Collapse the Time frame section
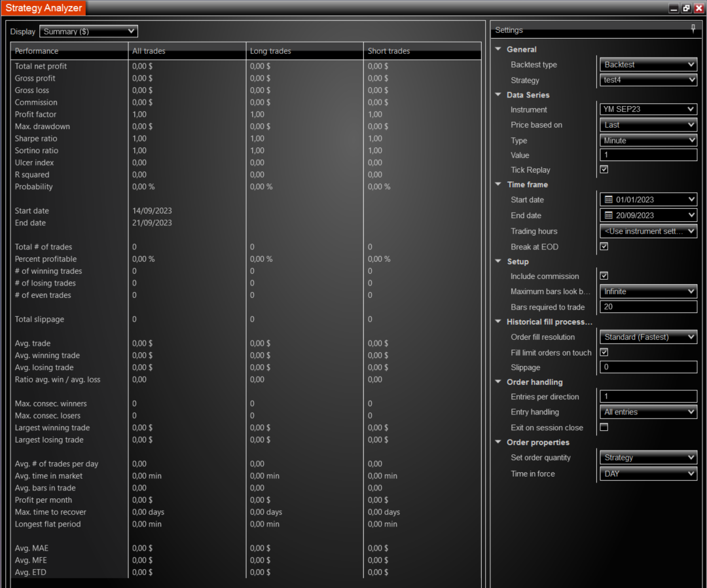707x588 pixels. [498, 184]
